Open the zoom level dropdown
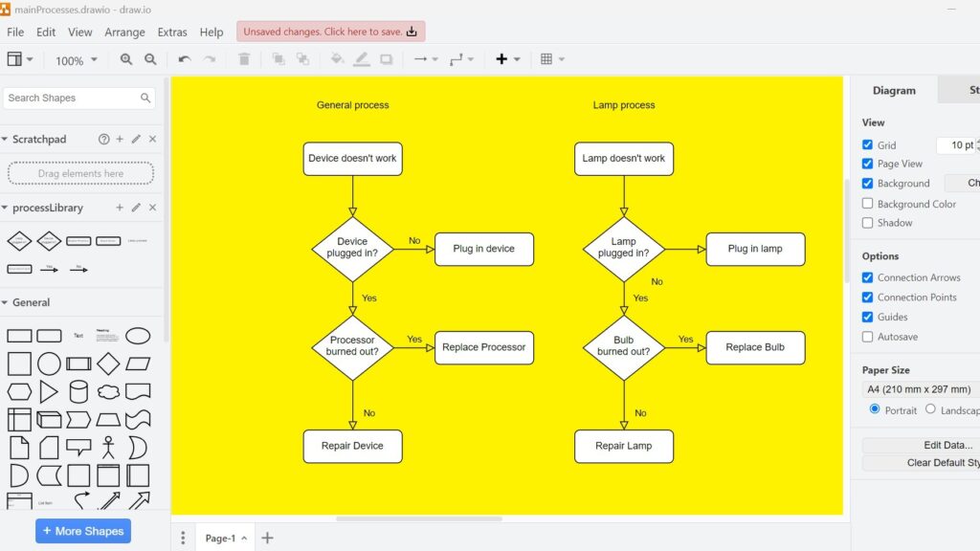This screenshot has height=551, width=980. [x=77, y=58]
